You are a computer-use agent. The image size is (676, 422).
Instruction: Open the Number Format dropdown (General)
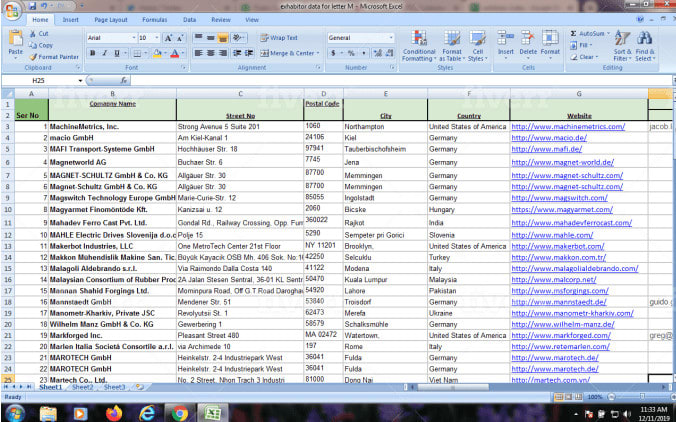(391, 38)
